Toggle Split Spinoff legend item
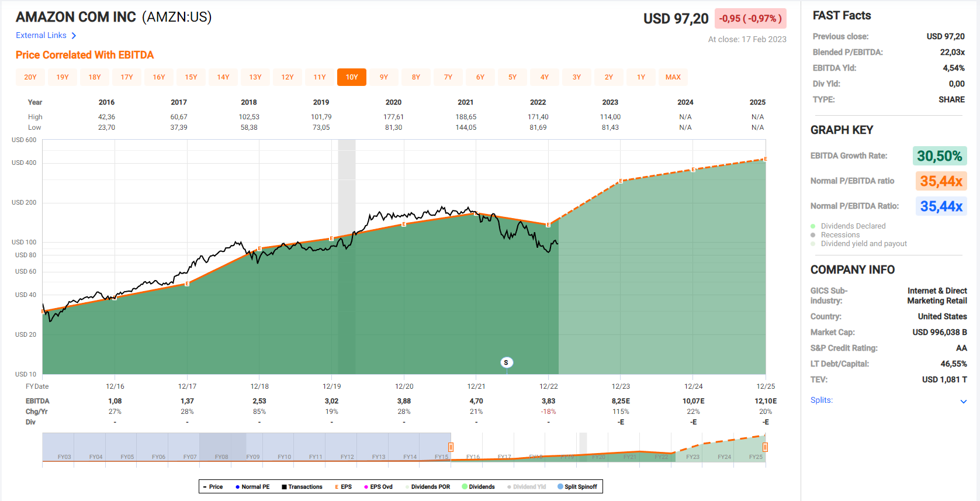 point(577,486)
